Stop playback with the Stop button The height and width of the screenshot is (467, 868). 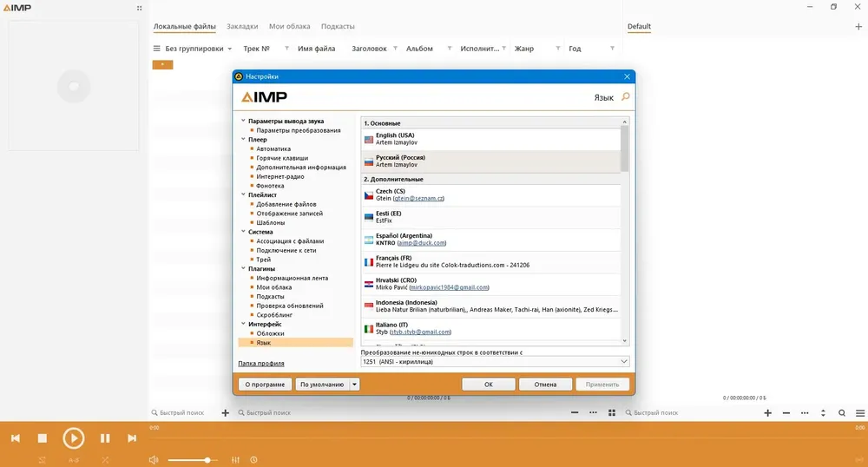coord(42,438)
